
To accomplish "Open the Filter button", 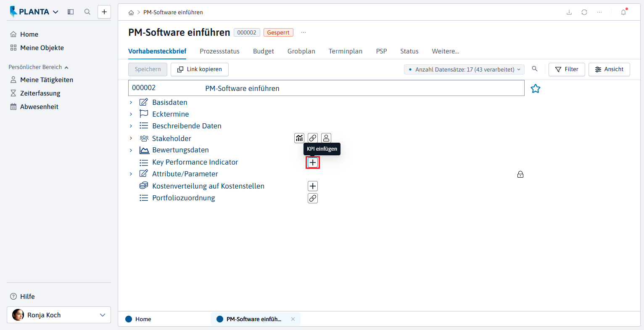I will [x=567, y=69].
